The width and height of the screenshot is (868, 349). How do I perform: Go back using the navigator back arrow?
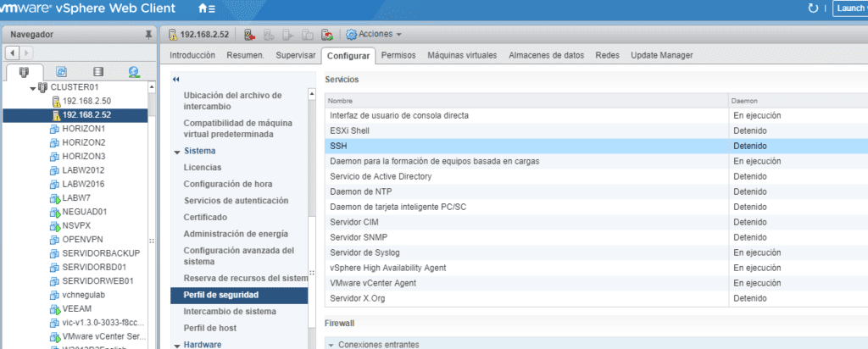point(13,53)
